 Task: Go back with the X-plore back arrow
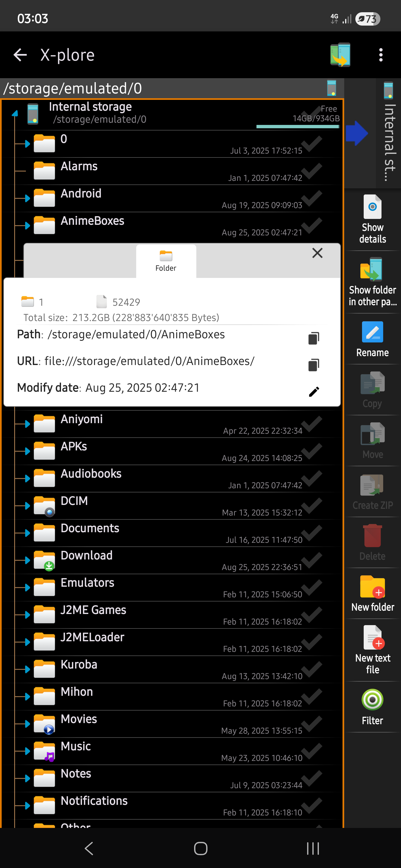(20, 55)
